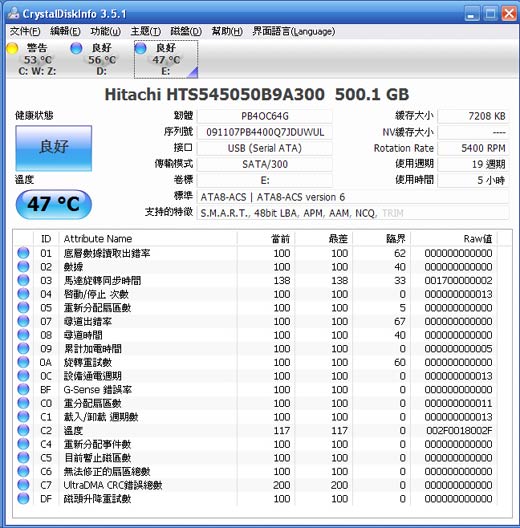Image resolution: width=520 pixels, height=528 pixels.
Task: Click the supported features S.M.A.R.T. field
Action: [x=352, y=213]
